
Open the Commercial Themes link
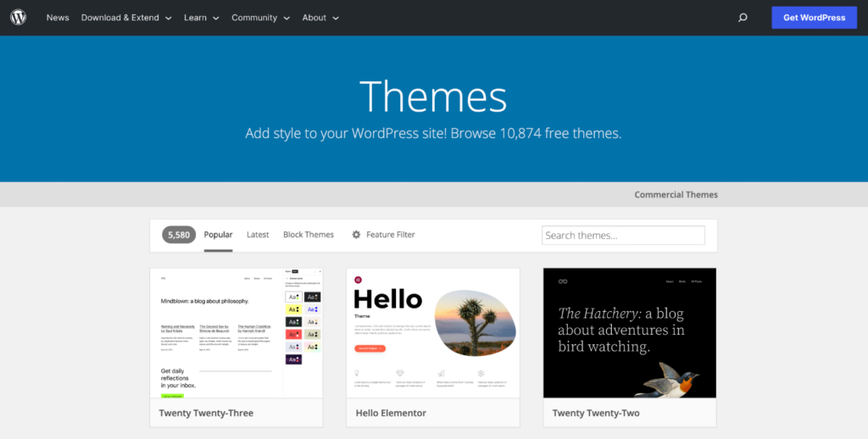click(x=676, y=194)
